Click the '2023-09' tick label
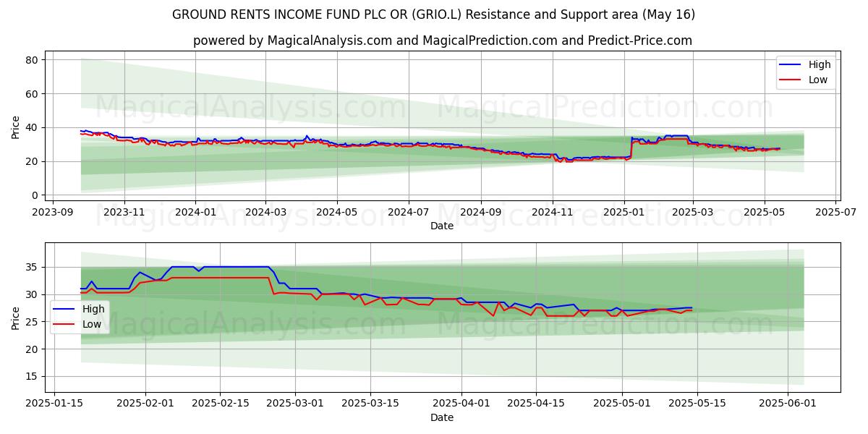The height and width of the screenshot is (434, 868). (x=53, y=212)
